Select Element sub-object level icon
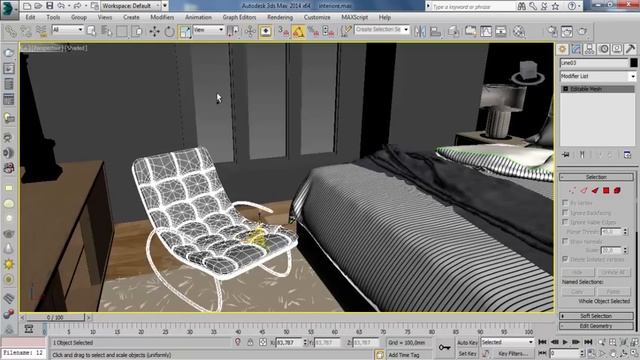 (x=617, y=190)
